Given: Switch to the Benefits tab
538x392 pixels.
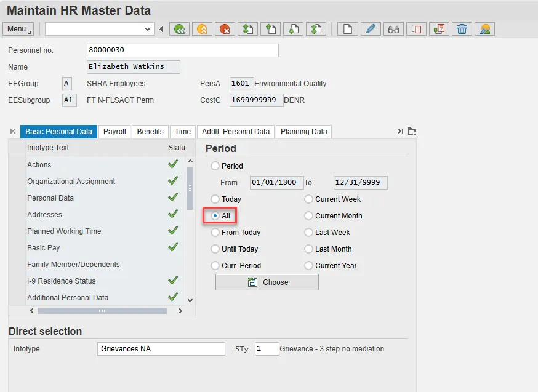Looking at the screenshot, I should coord(150,132).
